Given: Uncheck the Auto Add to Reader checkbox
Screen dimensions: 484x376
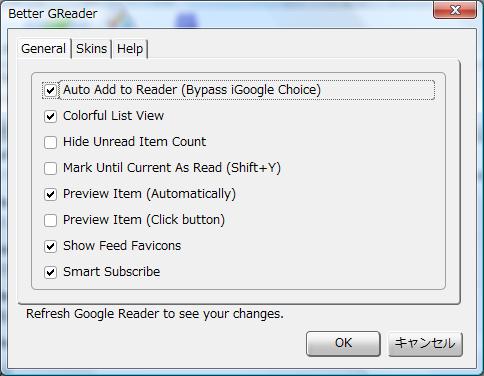Looking at the screenshot, I should (x=50, y=90).
